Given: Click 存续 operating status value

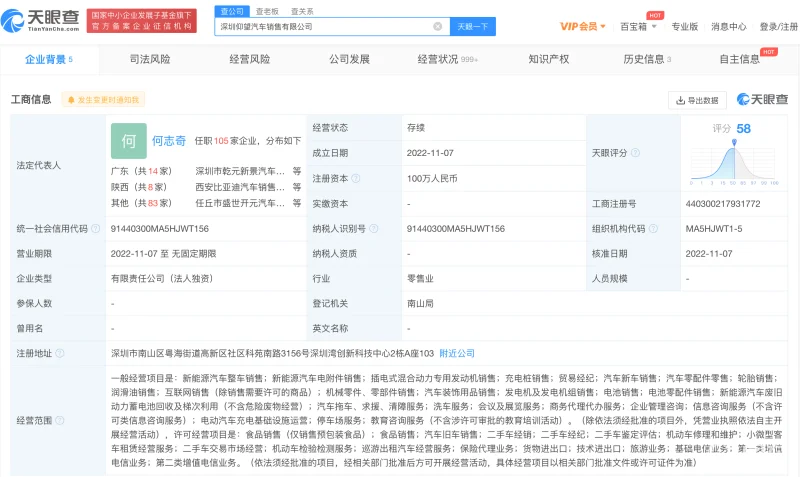Looking at the screenshot, I should click(x=416, y=128).
